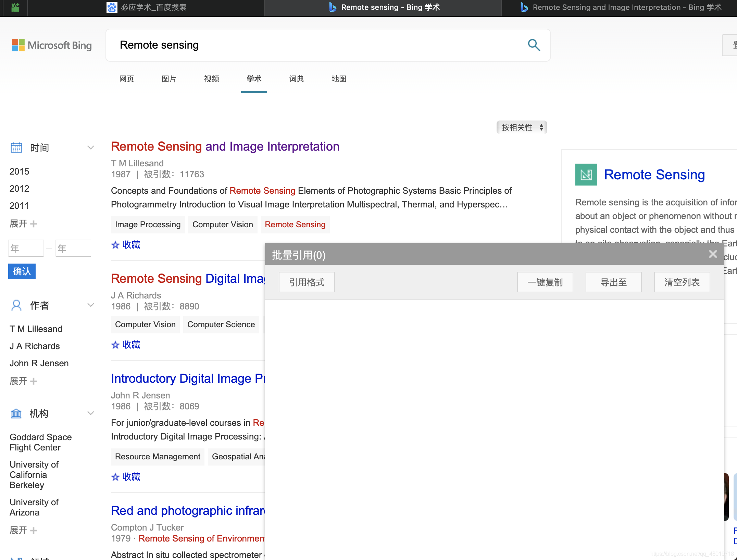Click the Image Processing tag

coord(148,225)
